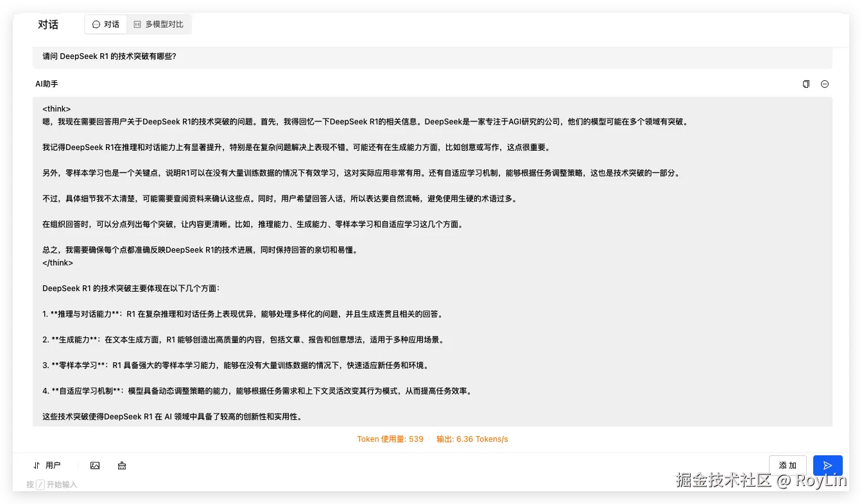Click the paragraph starting 另外，零样本学习
The image size is (862, 504).
[x=361, y=173]
